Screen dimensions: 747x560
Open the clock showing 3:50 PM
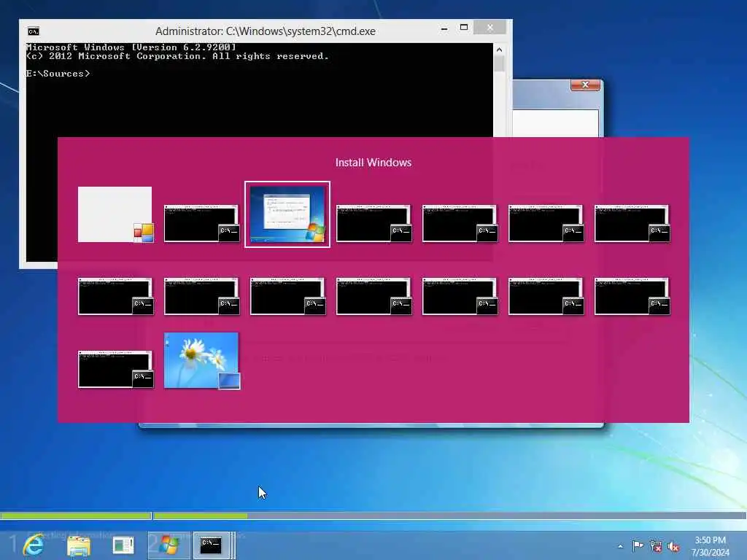pyautogui.click(x=711, y=545)
